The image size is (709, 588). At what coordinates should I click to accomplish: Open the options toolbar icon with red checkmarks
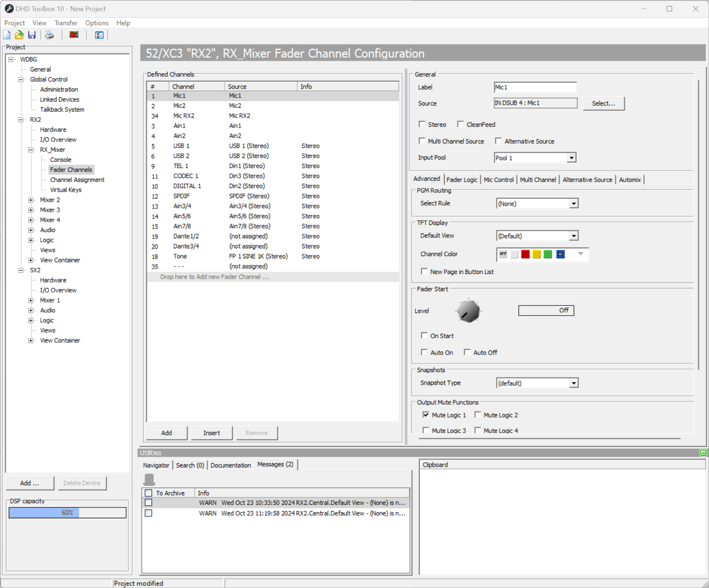tap(99, 35)
